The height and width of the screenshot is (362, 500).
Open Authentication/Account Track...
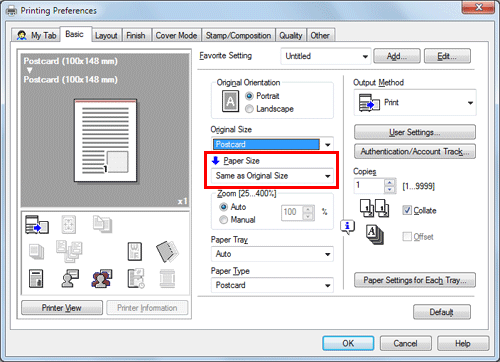(x=415, y=152)
